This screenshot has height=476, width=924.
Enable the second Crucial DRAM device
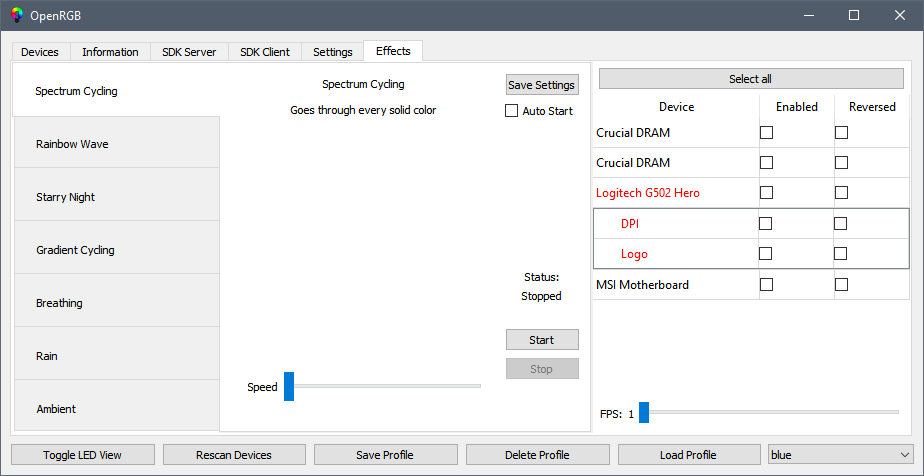pyautogui.click(x=766, y=162)
